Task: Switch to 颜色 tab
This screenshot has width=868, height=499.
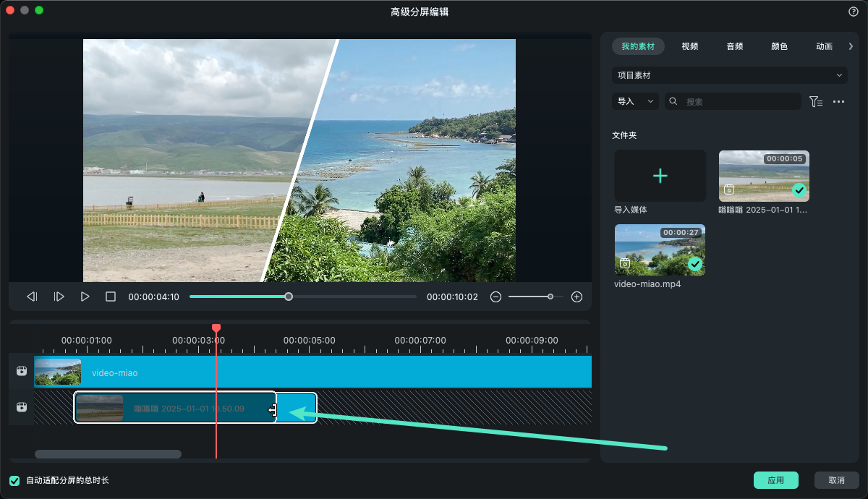Action: [780, 46]
